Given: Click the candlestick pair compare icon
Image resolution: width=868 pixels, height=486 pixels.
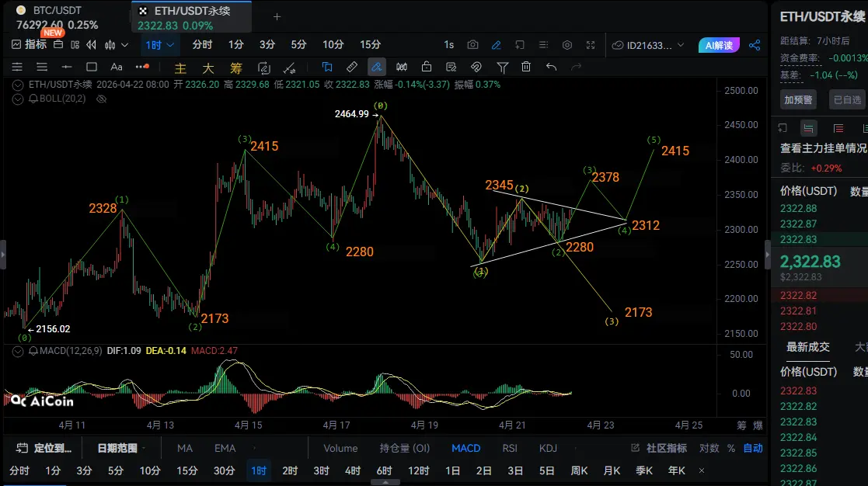Looking at the screenshot, I should (x=402, y=67).
